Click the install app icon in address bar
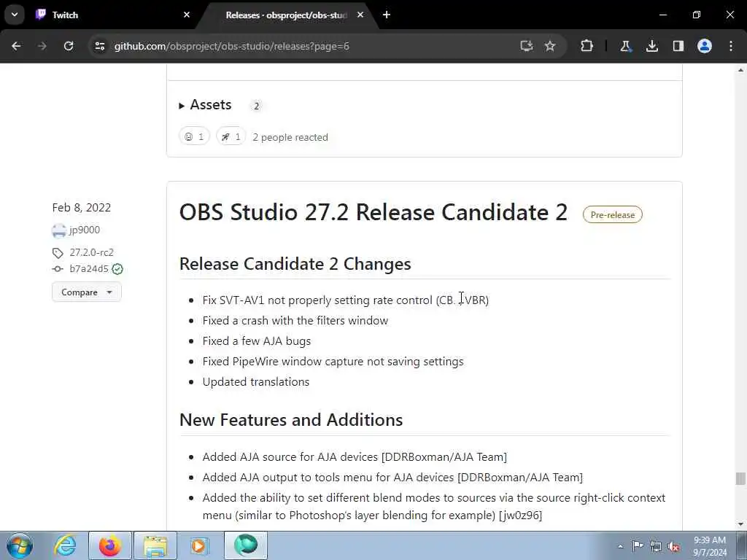This screenshot has width=747, height=560. (x=527, y=46)
